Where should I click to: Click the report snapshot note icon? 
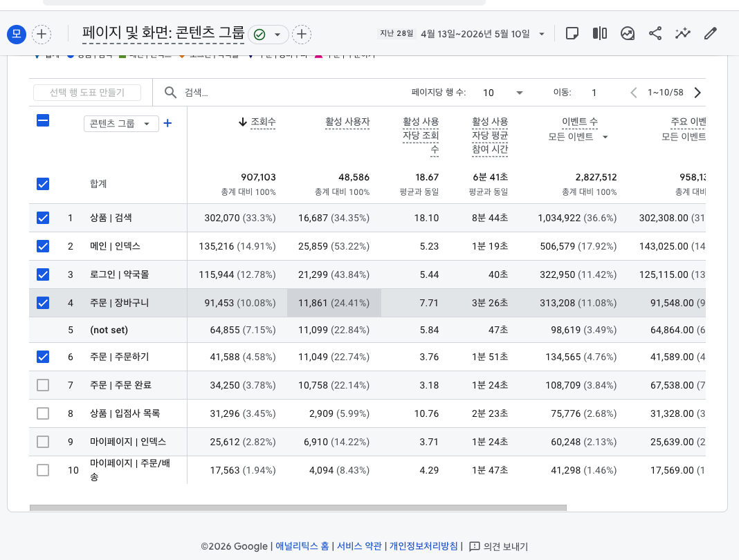(572, 33)
